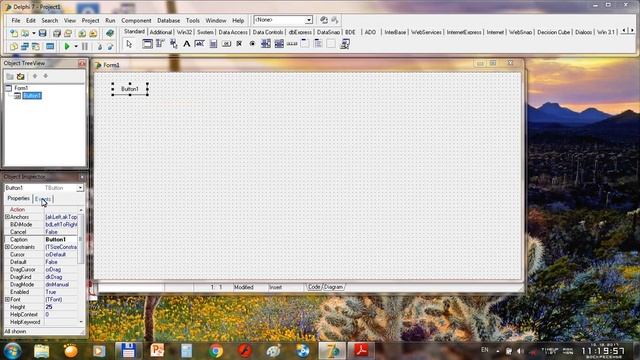Click the New Items toolbar icon
This screenshot has width=640, height=360.
click(13, 33)
